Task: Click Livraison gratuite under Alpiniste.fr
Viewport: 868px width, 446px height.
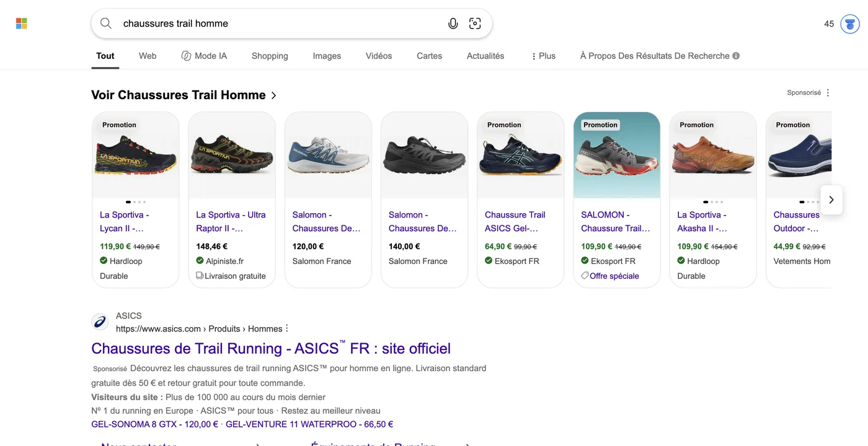Action: (x=231, y=276)
